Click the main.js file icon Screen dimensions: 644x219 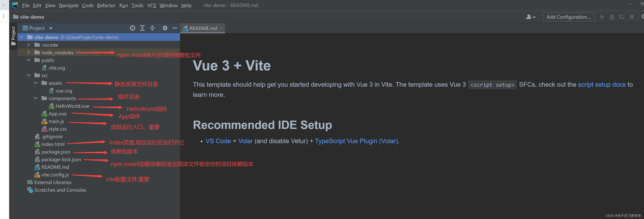(x=44, y=121)
